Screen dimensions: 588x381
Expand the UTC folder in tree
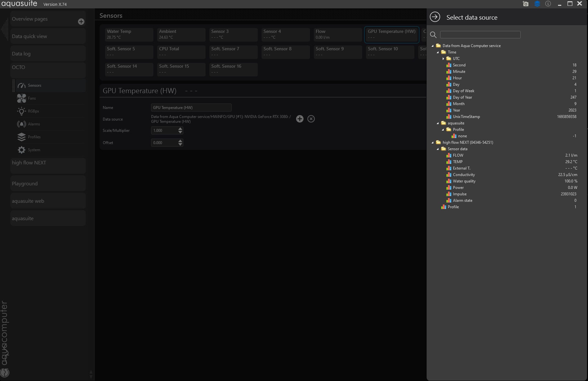click(x=443, y=59)
